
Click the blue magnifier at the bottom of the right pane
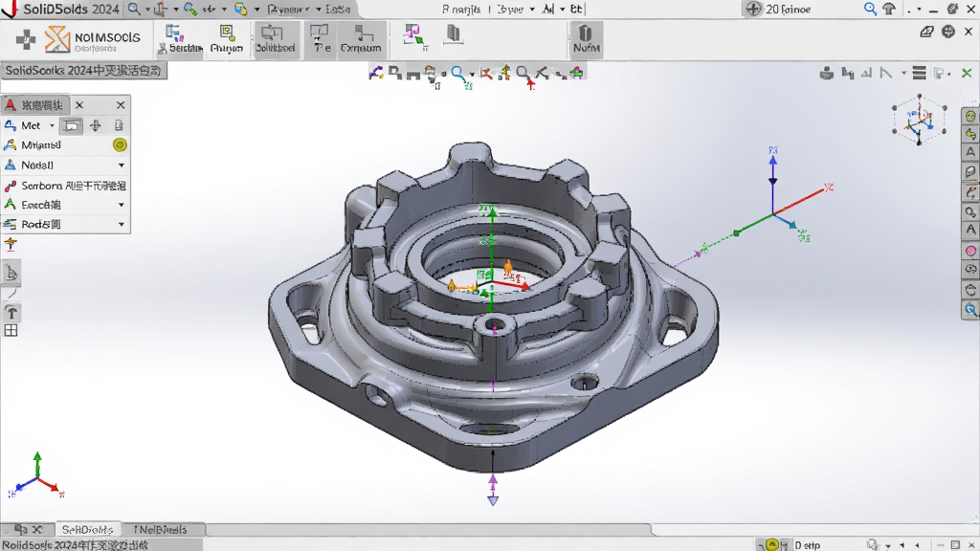(970, 309)
